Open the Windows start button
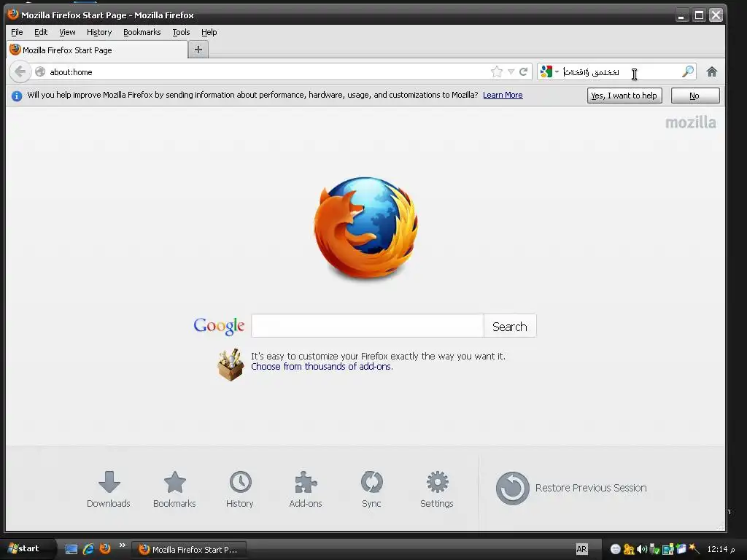747x560 pixels. click(27, 548)
